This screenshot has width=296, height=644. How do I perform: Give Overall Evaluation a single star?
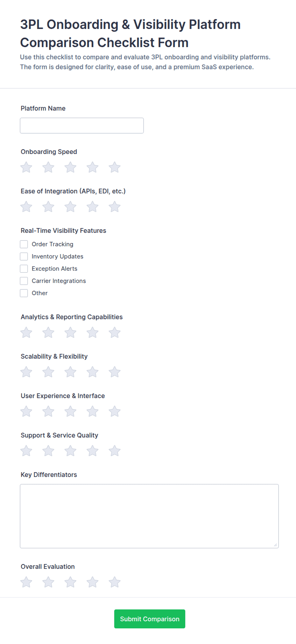[26, 582]
